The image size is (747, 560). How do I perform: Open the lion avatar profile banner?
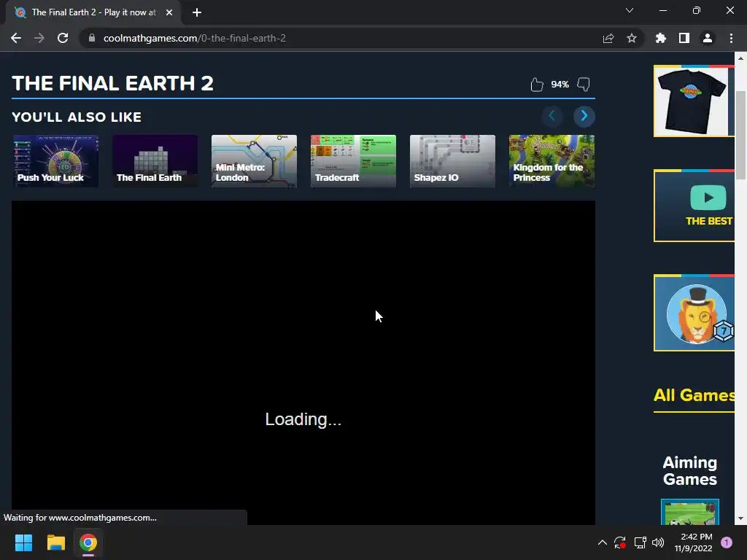coord(694,313)
